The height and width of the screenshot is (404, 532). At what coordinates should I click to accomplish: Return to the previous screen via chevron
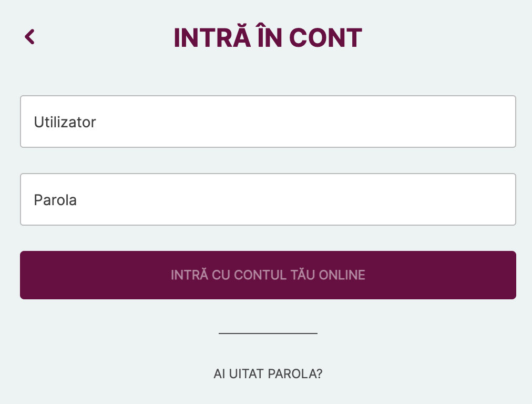tap(30, 37)
